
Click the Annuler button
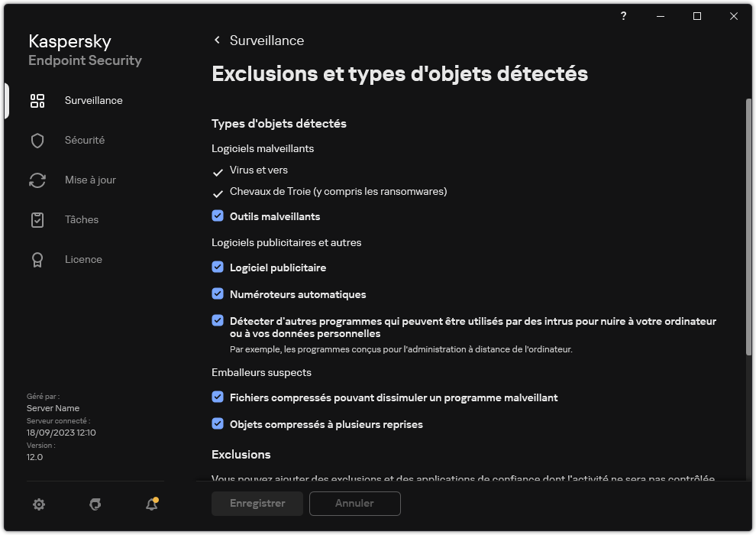[x=354, y=504]
